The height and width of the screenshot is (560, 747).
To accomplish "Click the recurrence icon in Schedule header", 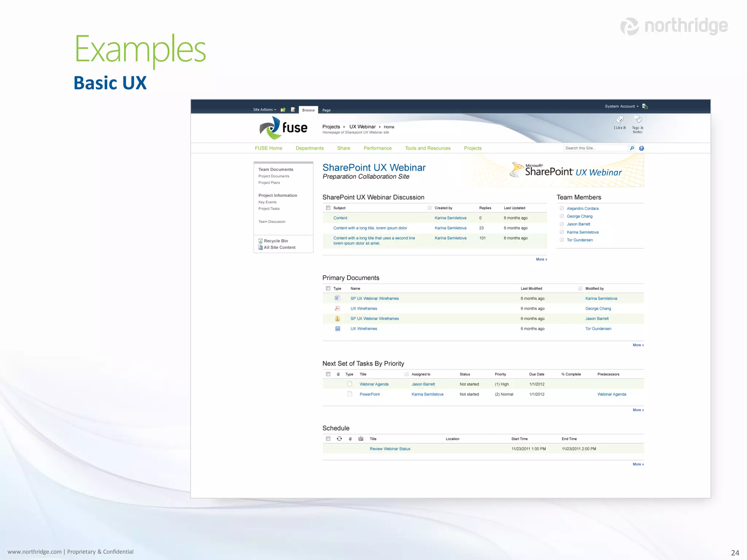I will coord(339,439).
